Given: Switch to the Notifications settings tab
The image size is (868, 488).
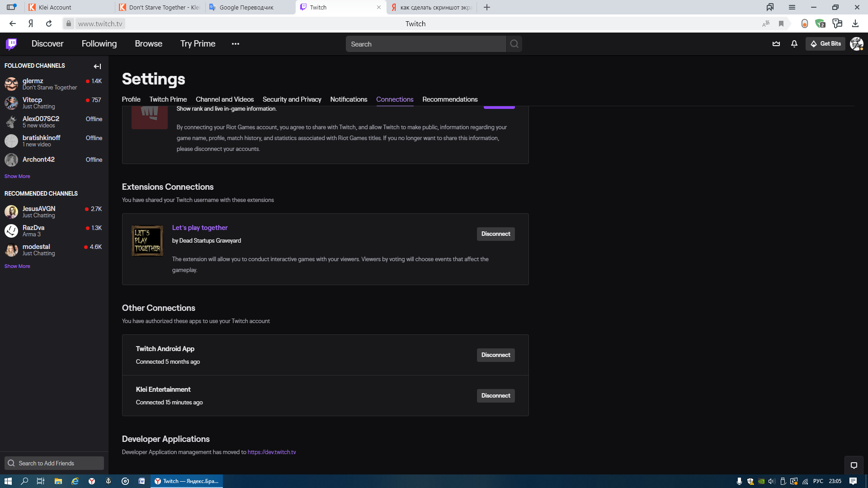Looking at the screenshot, I should tap(349, 99).
